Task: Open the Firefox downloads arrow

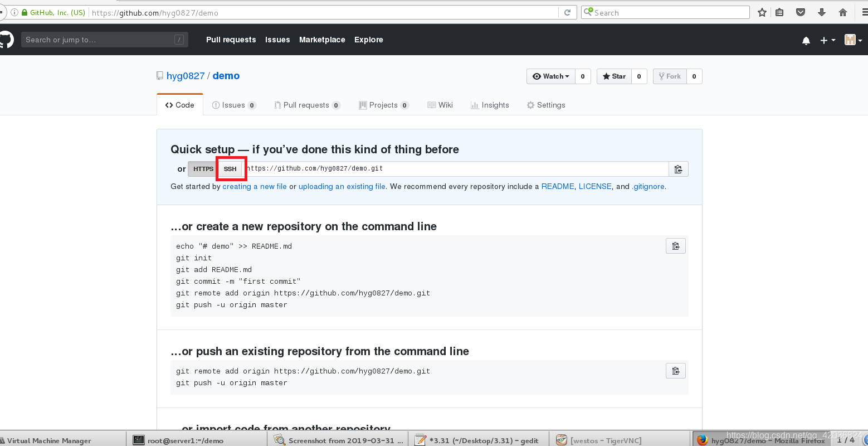Action: point(821,12)
